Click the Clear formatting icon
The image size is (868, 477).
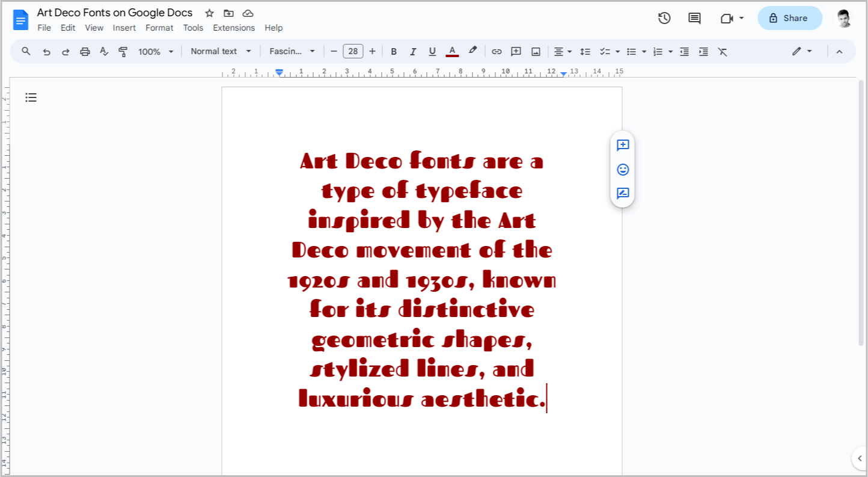(x=723, y=51)
